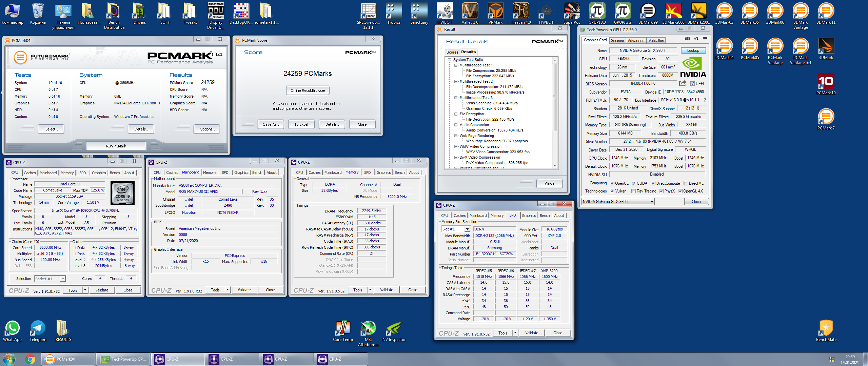868x366 pixels.
Task: Toggle the UEFI checkbox in GPU-Z
Action: point(692,84)
